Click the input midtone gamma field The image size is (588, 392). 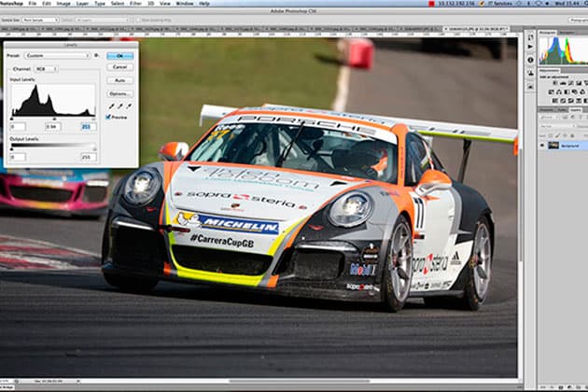click(x=53, y=127)
